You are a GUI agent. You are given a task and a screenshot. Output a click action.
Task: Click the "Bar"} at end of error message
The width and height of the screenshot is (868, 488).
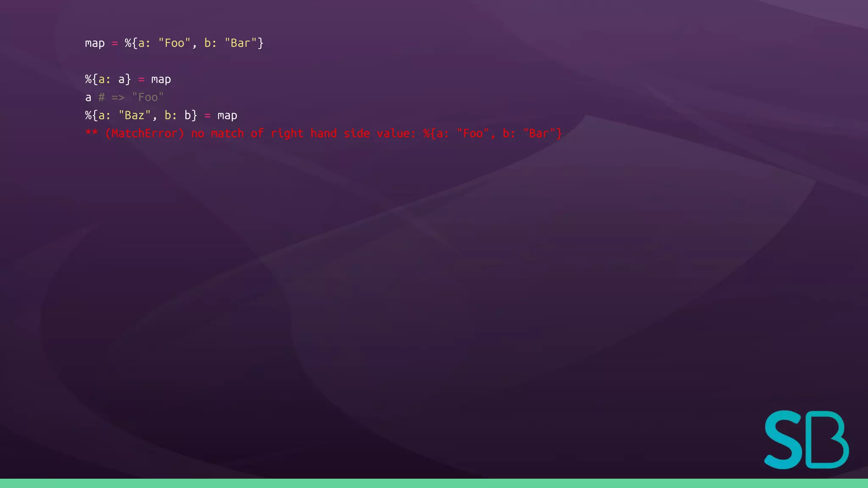pyautogui.click(x=542, y=133)
